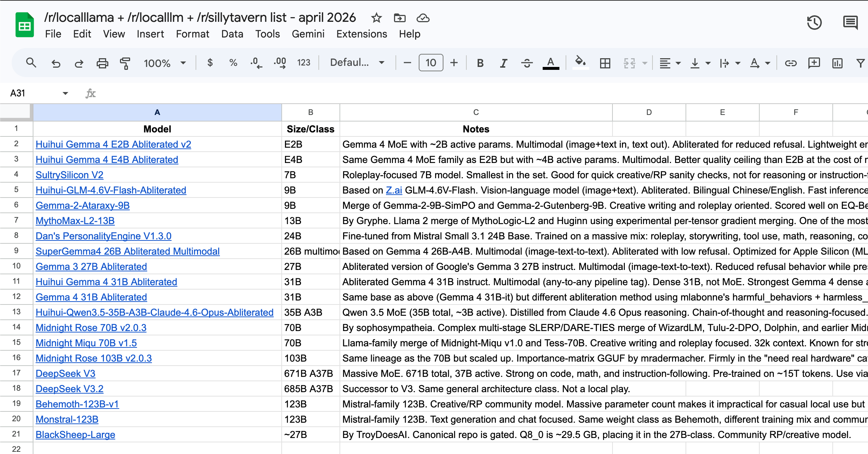Open the Extensions menu
This screenshot has height=454, width=868.
361,34
